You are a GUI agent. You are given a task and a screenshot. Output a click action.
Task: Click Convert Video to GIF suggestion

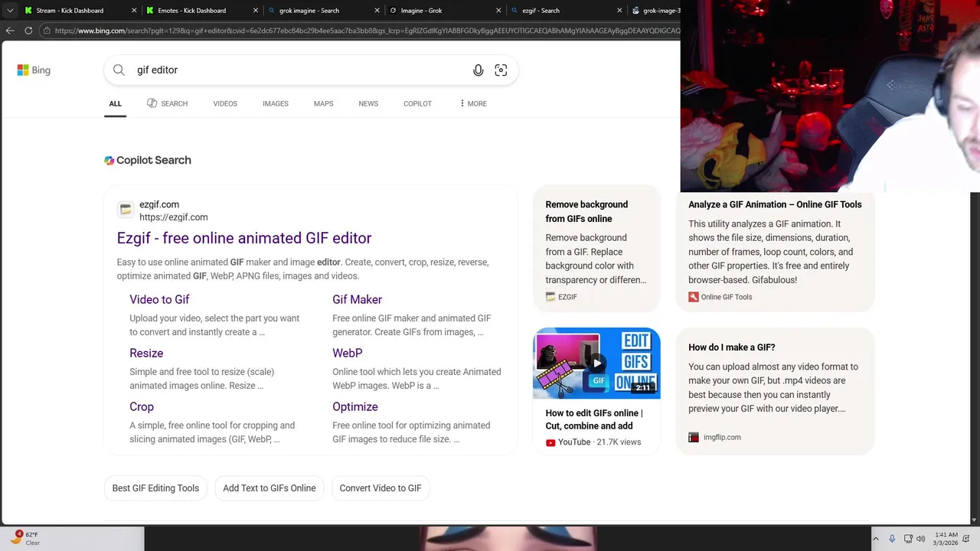381,488
